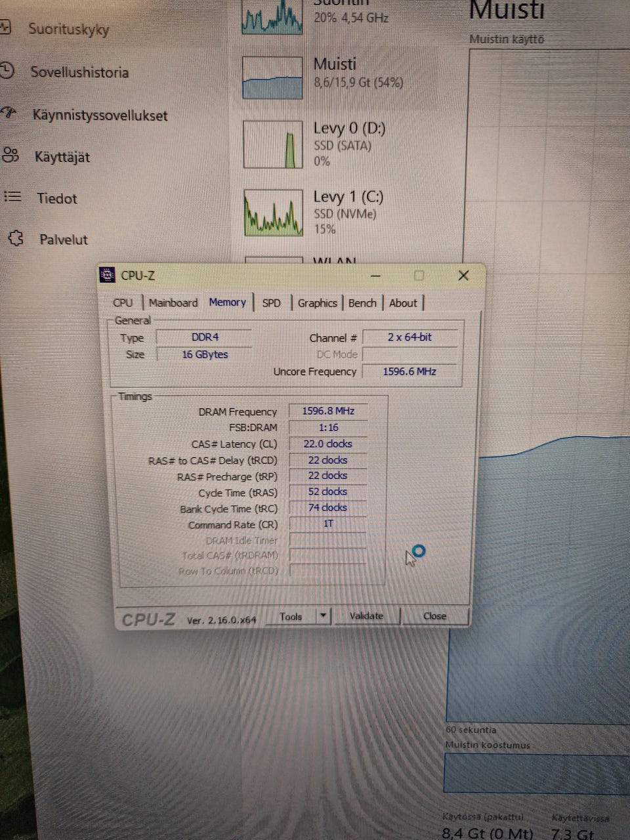Switch to the CPU tab in CPU-Z
The image size is (630, 840).
[x=123, y=303]
